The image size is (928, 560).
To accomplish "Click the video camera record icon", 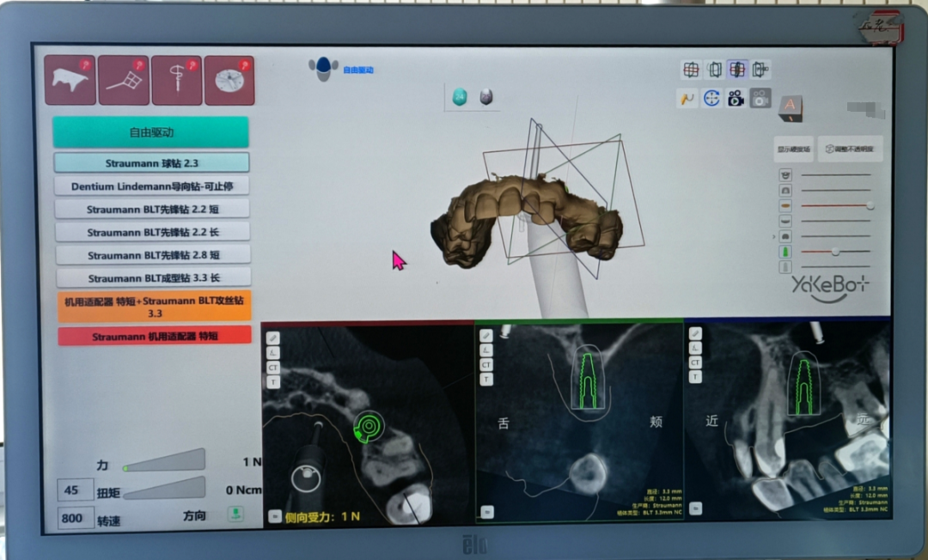I will (736, 98).
